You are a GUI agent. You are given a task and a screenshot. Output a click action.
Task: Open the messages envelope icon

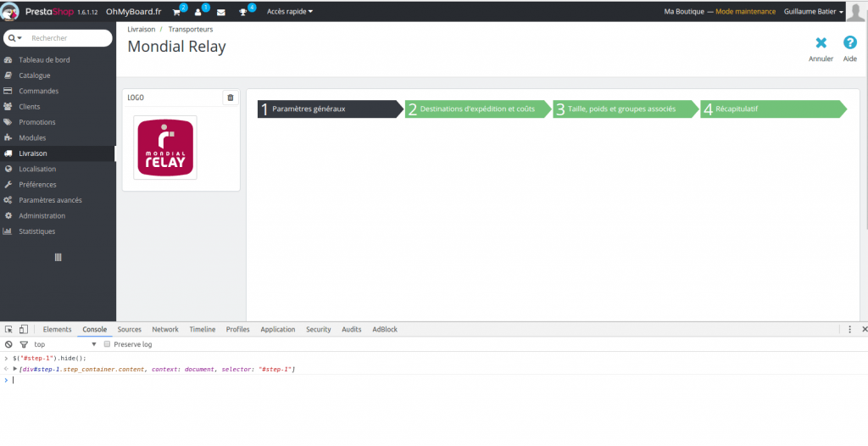(221, 12)
